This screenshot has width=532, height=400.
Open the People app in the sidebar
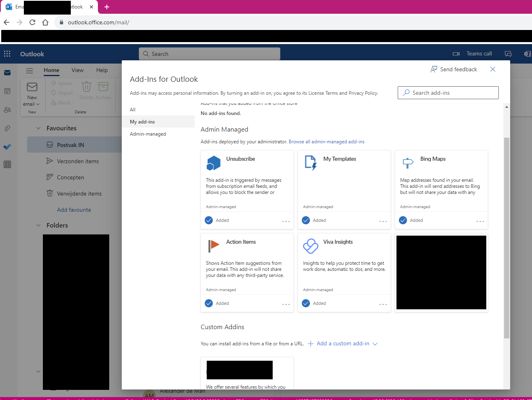(7, 109)
